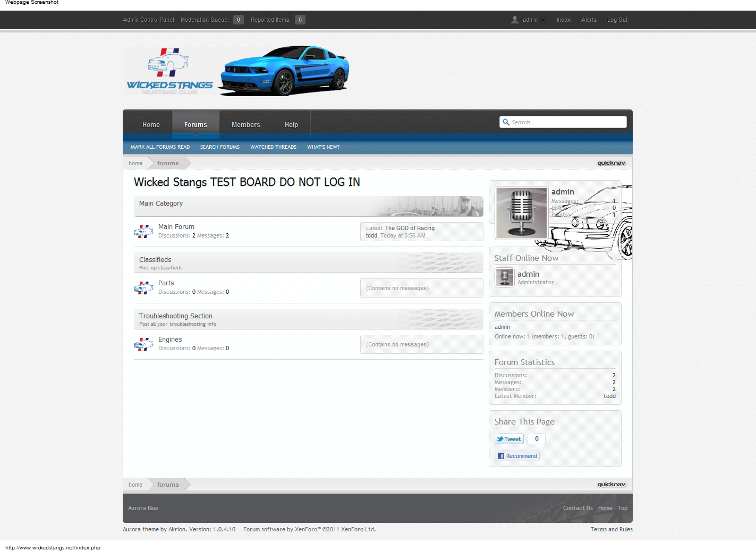756x551 pixels.
Task: Click the Aurora theme by Akrion credit
Action: (x=179, y=529)
